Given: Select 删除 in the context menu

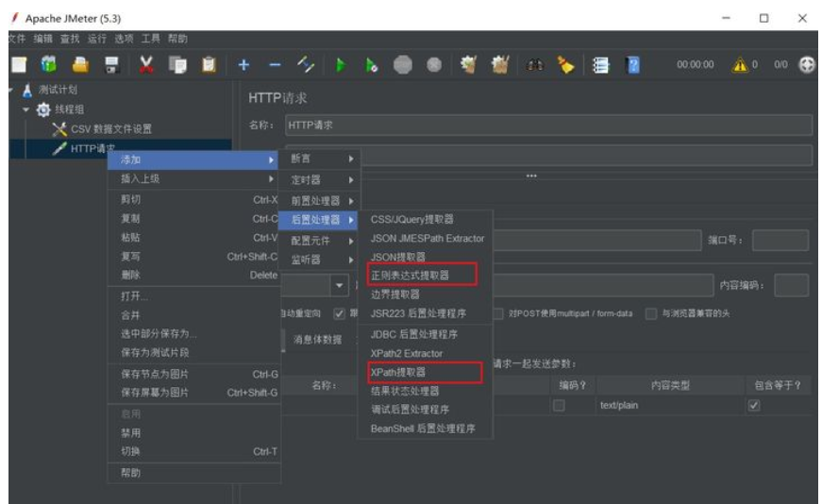Looking at the screenshot, I should click(x=194, y=275).
